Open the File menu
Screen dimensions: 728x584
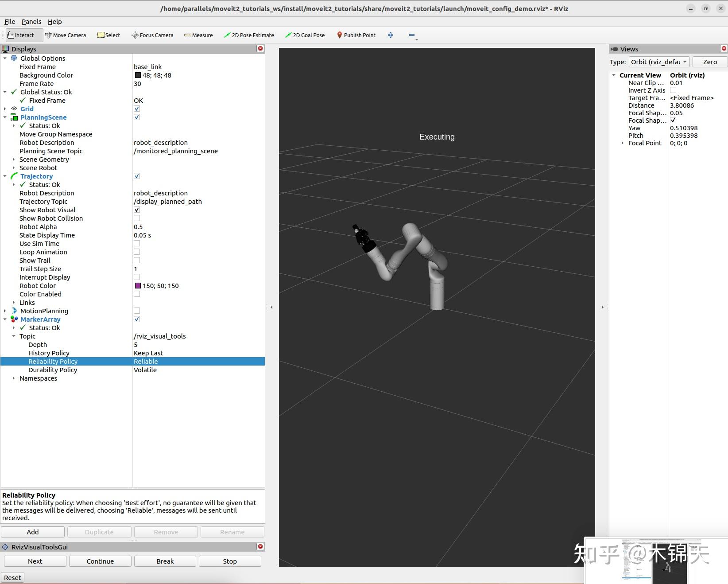(x=9, y=21)
